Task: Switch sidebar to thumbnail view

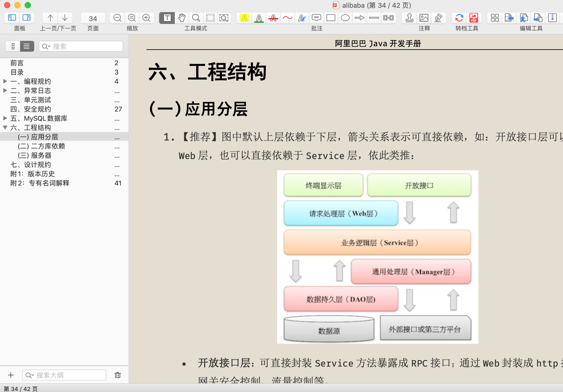Action: [13, 46]
